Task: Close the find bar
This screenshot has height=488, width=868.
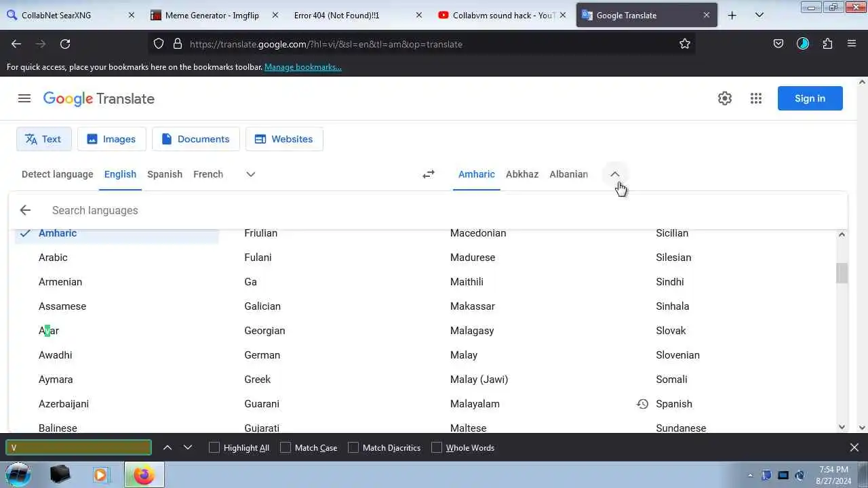Action: coord(854,447)
